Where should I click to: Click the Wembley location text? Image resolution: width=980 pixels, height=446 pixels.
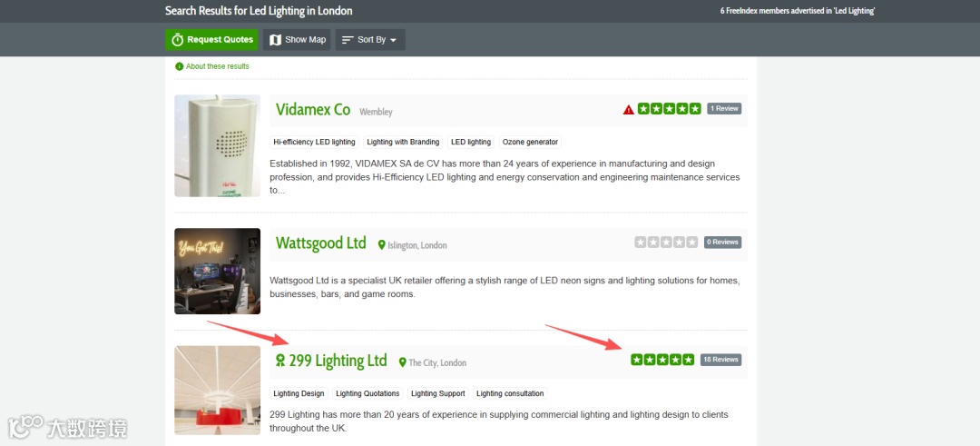coord(376,112)
